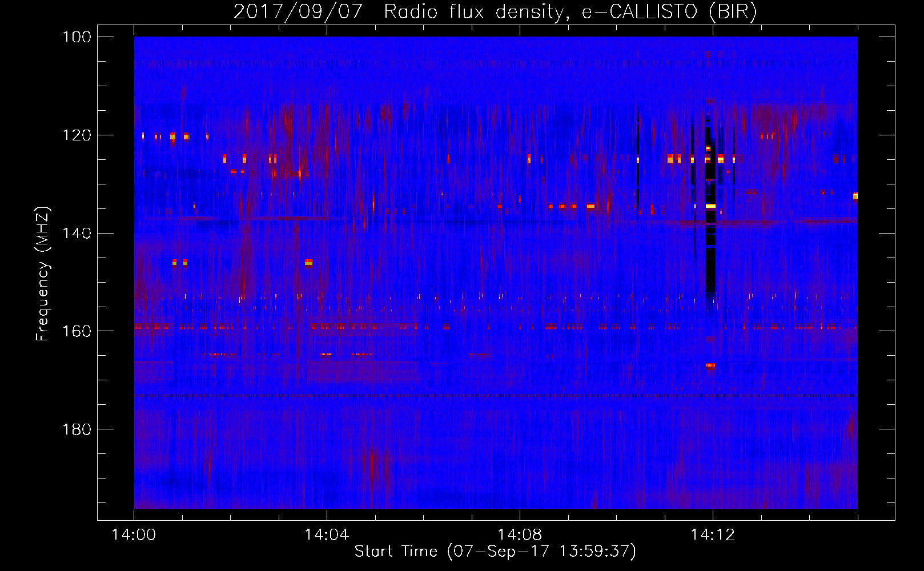The image size is (924, 571).
Task: Click the 'Start Time (07-Sep-17 13:59:37)' label
Action: pyautogui.click(x=495, y=552)
